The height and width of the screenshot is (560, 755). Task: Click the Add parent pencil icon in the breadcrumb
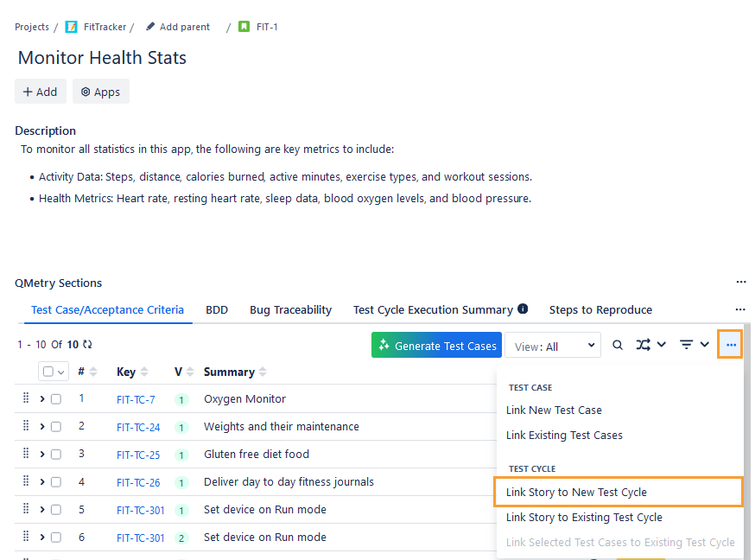click(152, 26)
